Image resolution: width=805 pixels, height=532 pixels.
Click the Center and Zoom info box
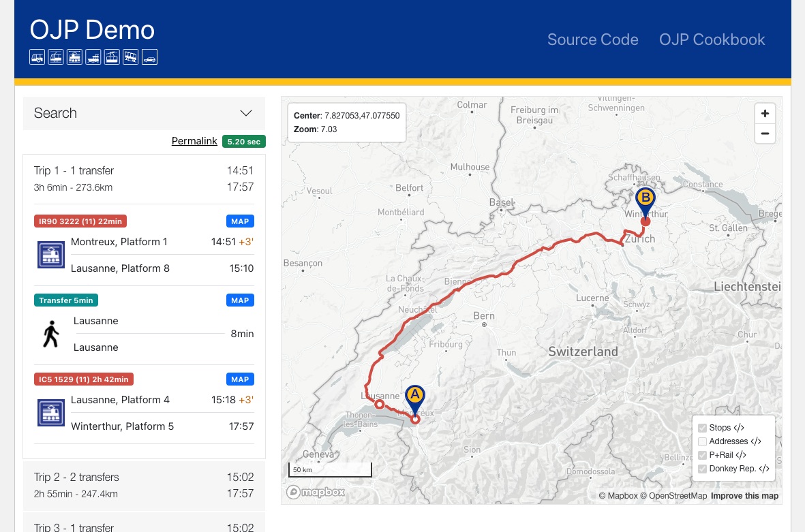[346, 123]
